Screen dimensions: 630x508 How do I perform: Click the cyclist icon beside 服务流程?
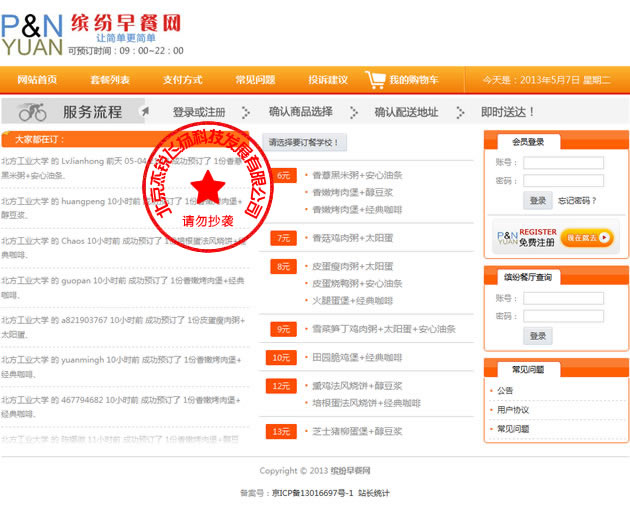pos(32,112)
